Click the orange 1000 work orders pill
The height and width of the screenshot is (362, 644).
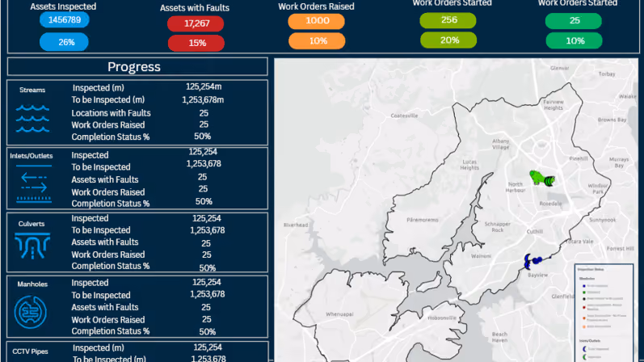tap(316, 21)
